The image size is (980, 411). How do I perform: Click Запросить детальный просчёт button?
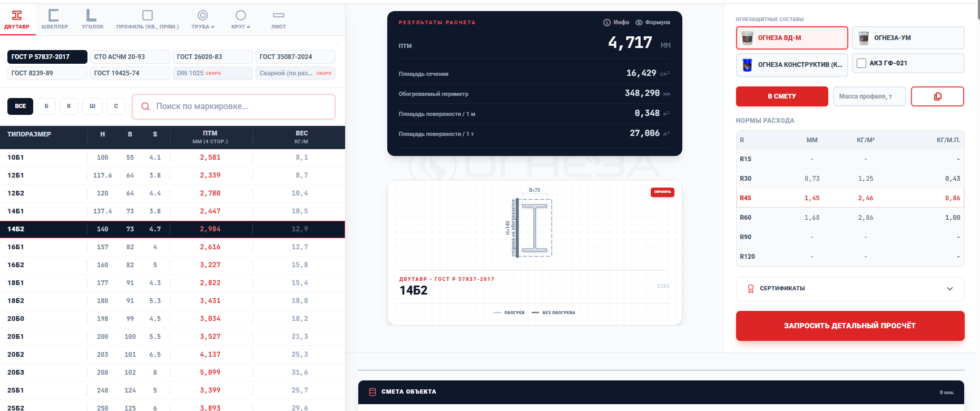850,326
